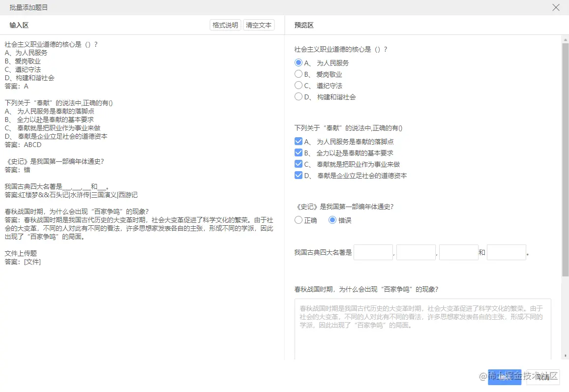Click input line 答案：ABCD
The width and height of the screenshot is (569, 392).
tap(23, 145)
